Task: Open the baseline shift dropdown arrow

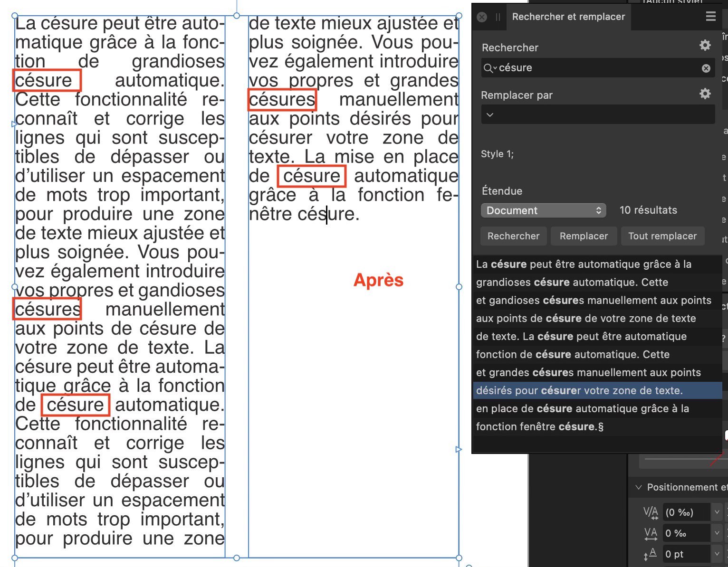Action: [x=717, y=554]
